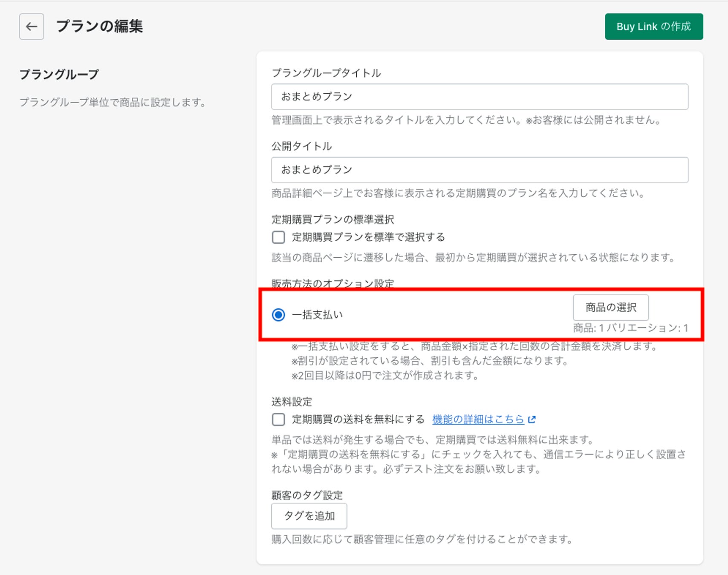Select the 一括支払い radio button
Image resolution: width=728 pixels, height=575 pixels.
click(278, 315)
